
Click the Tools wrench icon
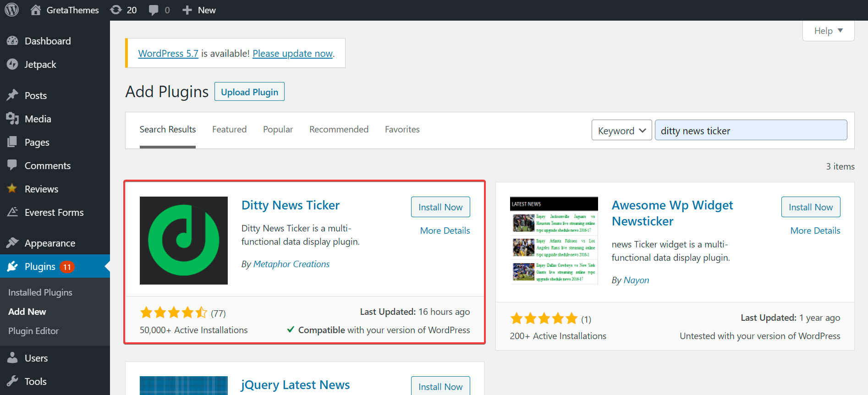click(12, 381)
